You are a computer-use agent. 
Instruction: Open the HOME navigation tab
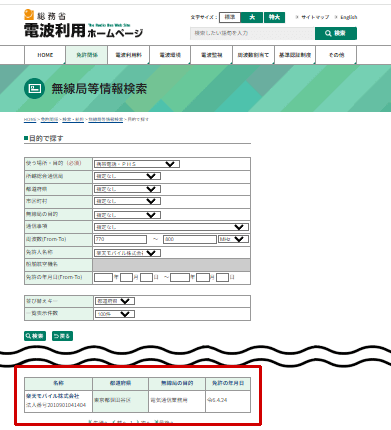(45, 55)
